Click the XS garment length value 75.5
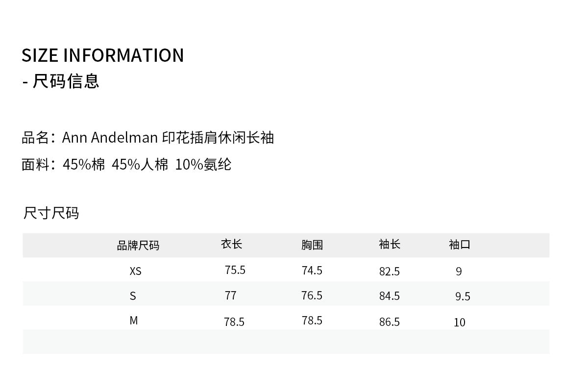Screen dimensions: 588x372 [x=235, y=270]
